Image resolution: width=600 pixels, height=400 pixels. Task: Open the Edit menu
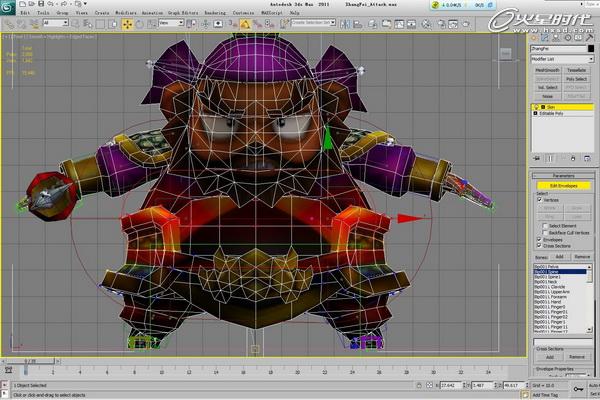25,13
